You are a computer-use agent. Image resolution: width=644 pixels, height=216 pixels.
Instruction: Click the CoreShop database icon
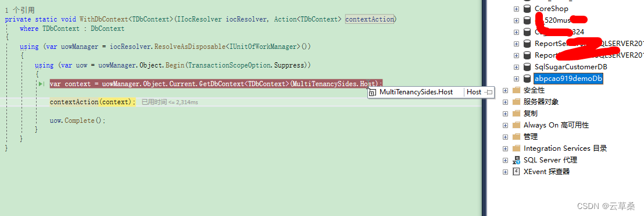click(527, 9)
